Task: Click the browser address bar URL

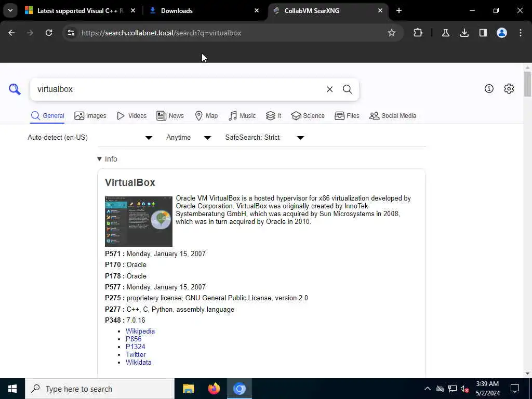Action: click(161, 33)
